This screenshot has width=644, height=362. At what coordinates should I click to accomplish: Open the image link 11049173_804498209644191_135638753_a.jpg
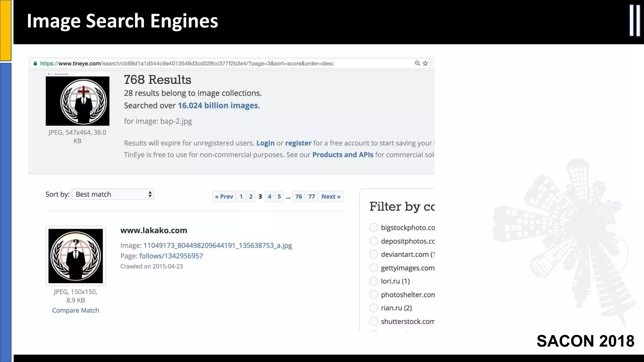(218, 245)
